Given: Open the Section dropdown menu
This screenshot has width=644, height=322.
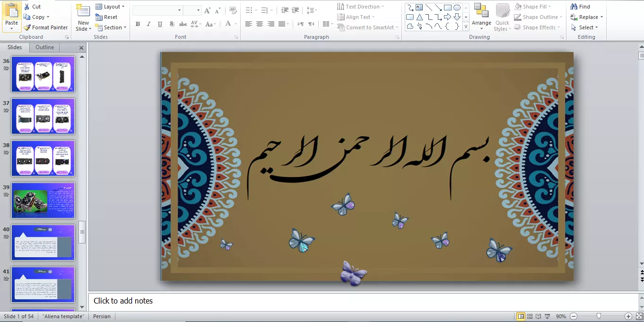Looking at the screenshot, I should (x=111, y=27).
